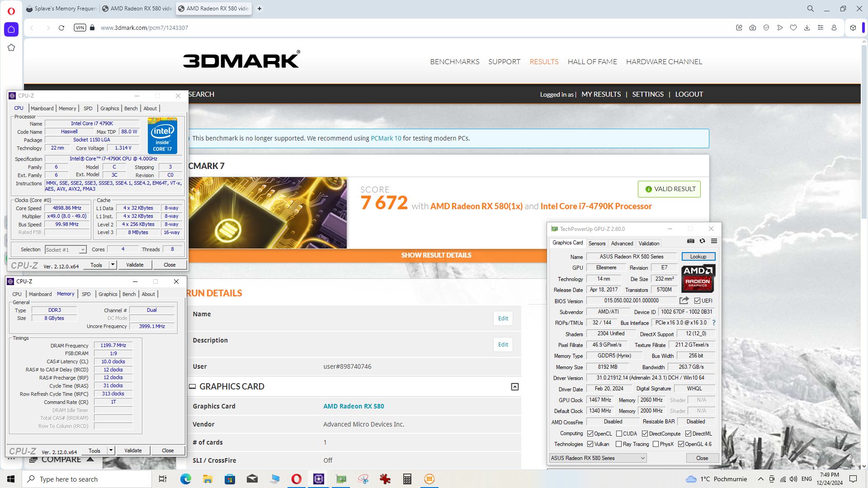Click the bookmarks star icon in Opera sidebar
This screenshot has height=488, width=868.
[x=11, y=47]
